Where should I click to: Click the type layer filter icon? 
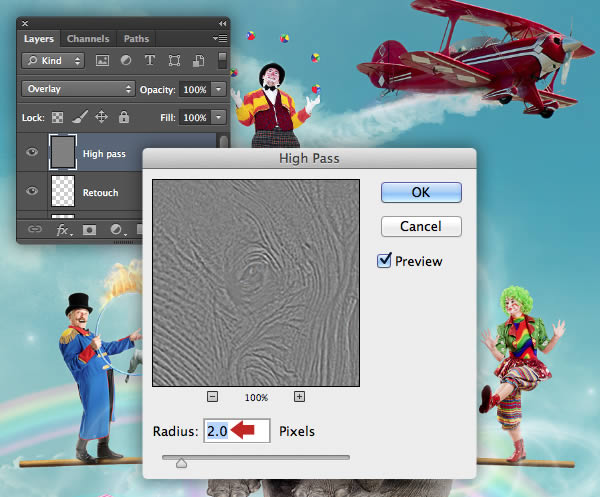pos(150,60)
